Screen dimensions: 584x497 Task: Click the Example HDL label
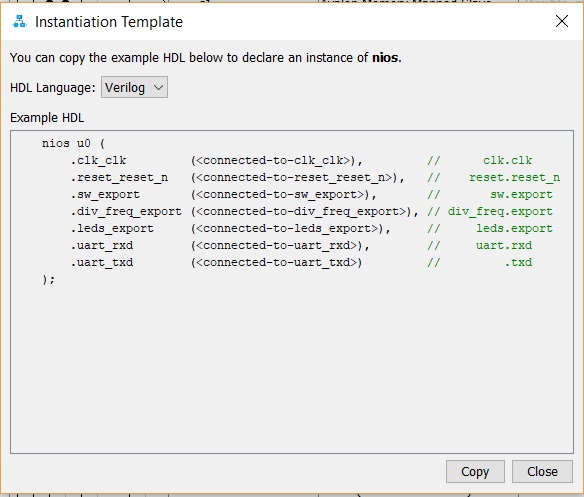pos(47,118)
